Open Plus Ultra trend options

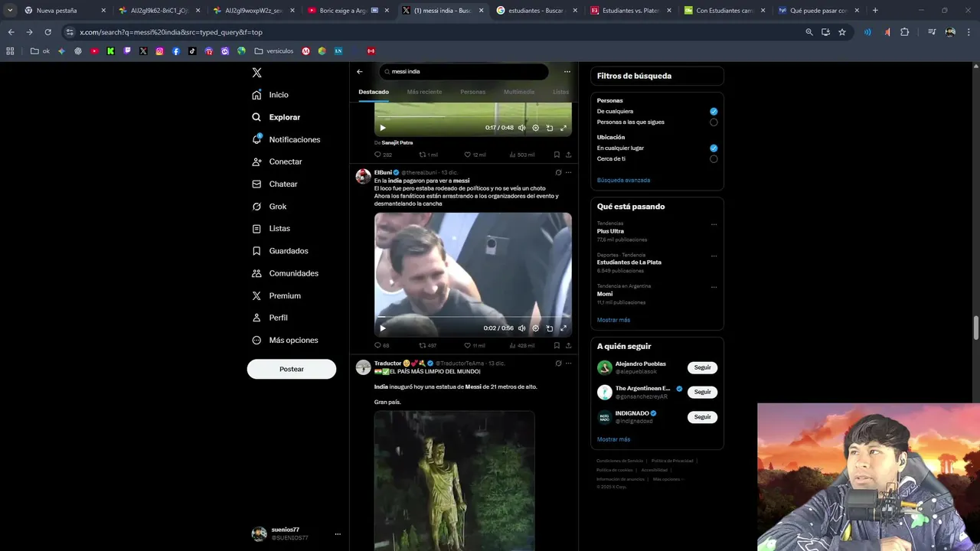tap(714, 225)
